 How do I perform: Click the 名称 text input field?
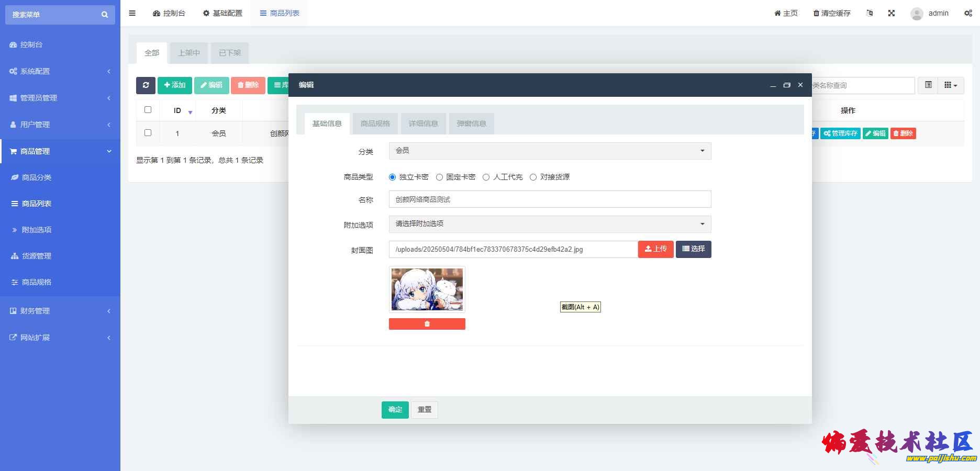pos(550,199)
